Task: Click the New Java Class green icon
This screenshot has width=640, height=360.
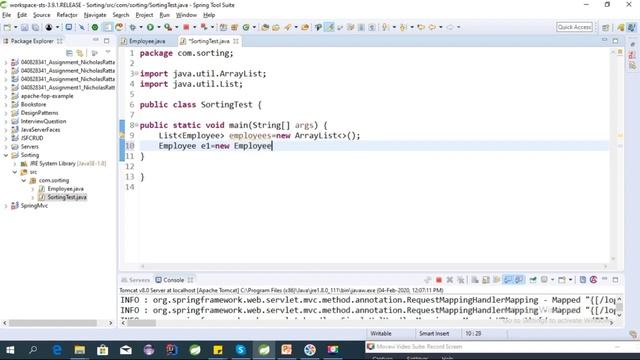Action: click(246, 27)
